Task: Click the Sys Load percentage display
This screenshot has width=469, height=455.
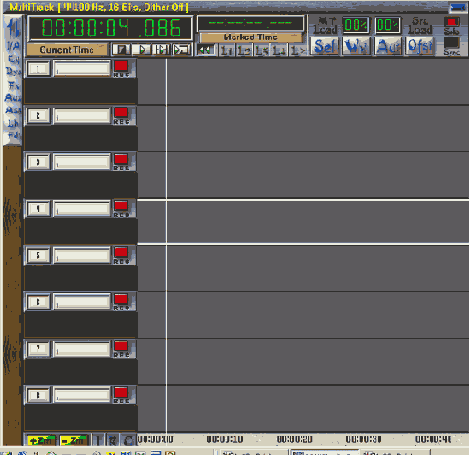Action: point(388,25)
